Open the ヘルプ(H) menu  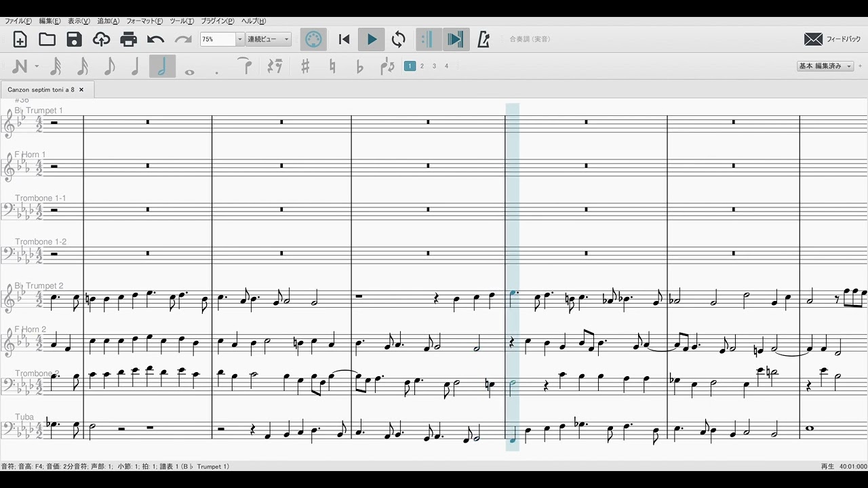pyautogui.click(x=254, y=21)
